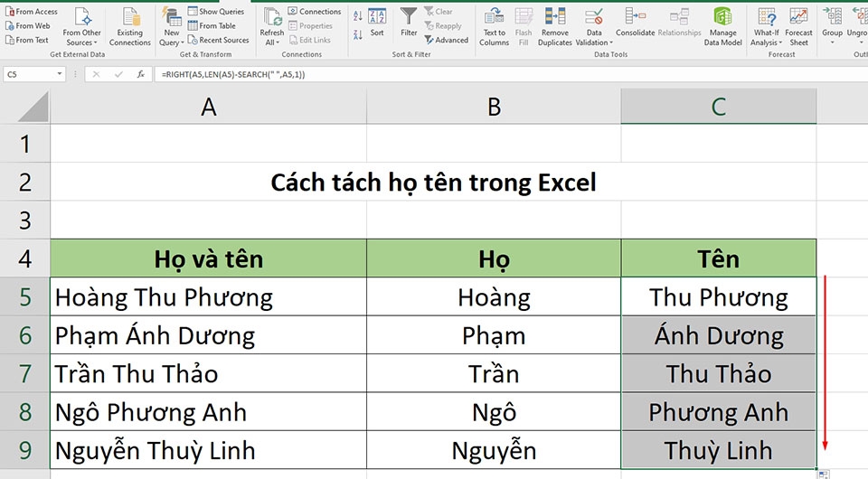Expand the Name Box dropdown arrow
This screenshot has width=868, height=479.
pyautogui.click(x=60, y=74)
